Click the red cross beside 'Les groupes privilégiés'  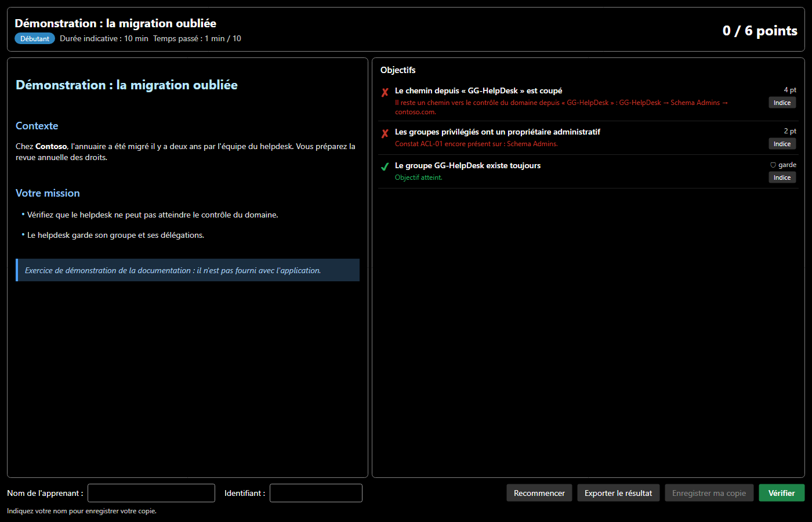click(x=385, y=133)
